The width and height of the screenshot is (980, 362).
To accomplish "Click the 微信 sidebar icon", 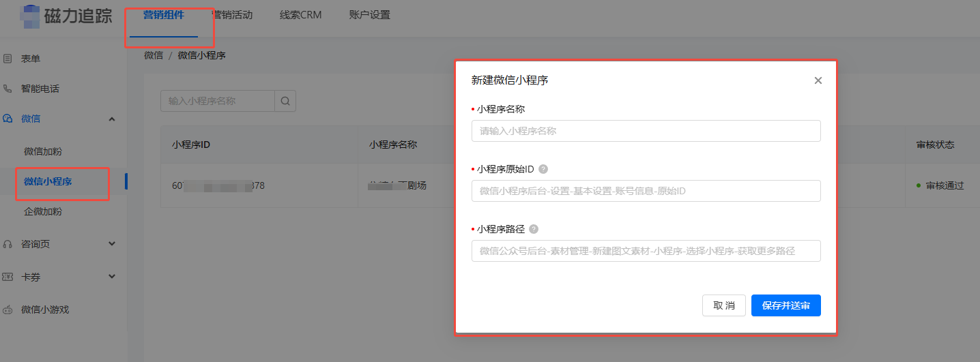I will pyautogui.click(x=8, y=119).
